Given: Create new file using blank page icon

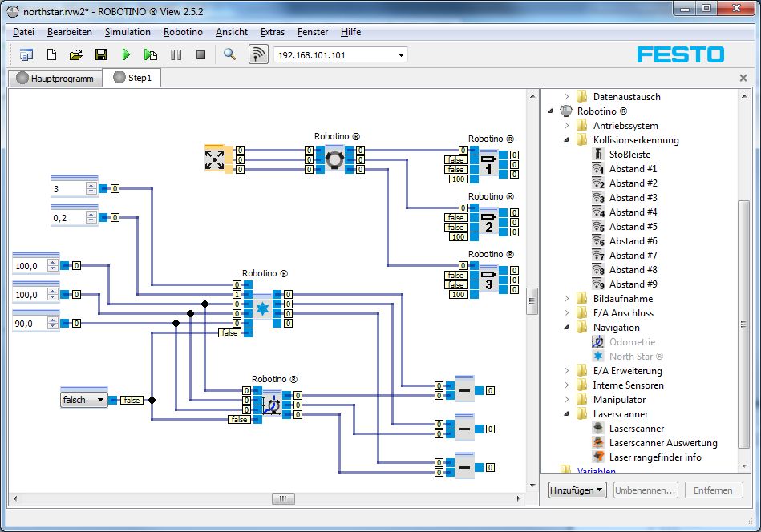Looking at the screenshot, I should (51, 54).
